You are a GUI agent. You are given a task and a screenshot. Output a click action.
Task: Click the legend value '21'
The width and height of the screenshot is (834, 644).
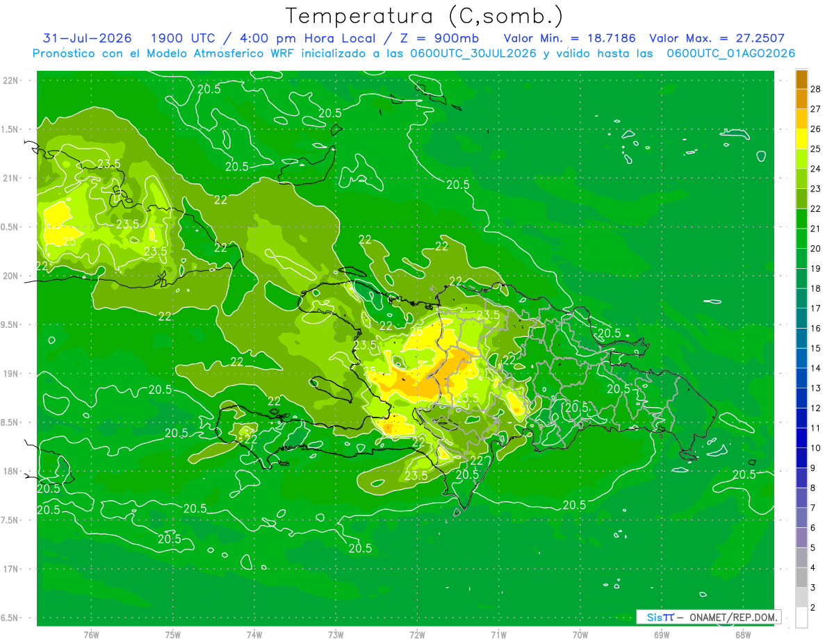click(815, 229)
